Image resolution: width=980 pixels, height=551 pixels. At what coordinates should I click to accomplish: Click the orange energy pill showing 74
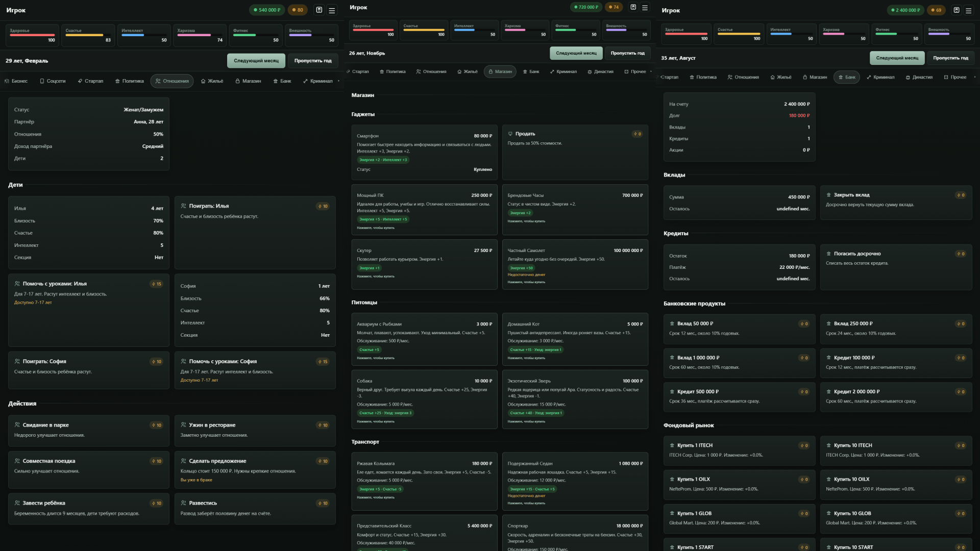(613, 7)
